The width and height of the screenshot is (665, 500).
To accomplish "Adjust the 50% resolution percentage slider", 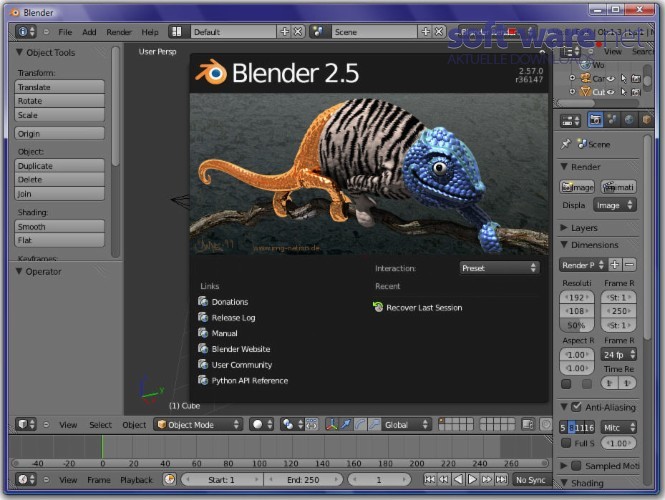I will point(577,325).
